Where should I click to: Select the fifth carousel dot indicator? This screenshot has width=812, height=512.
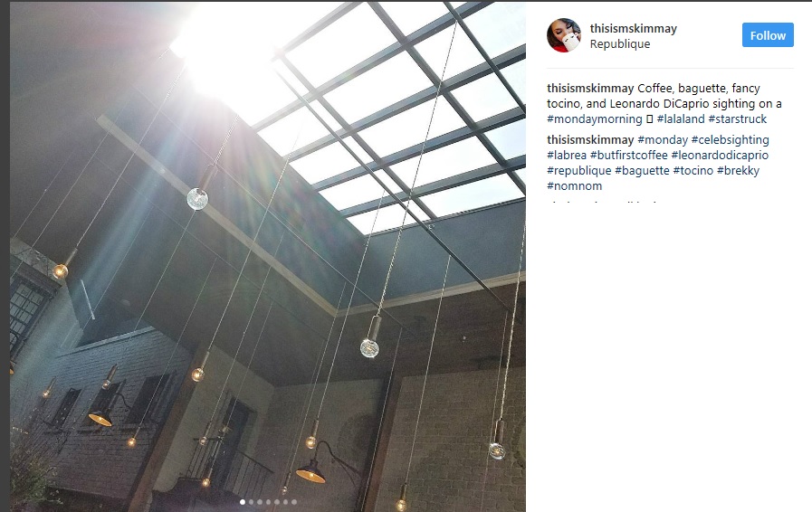(x=277, y=502)
